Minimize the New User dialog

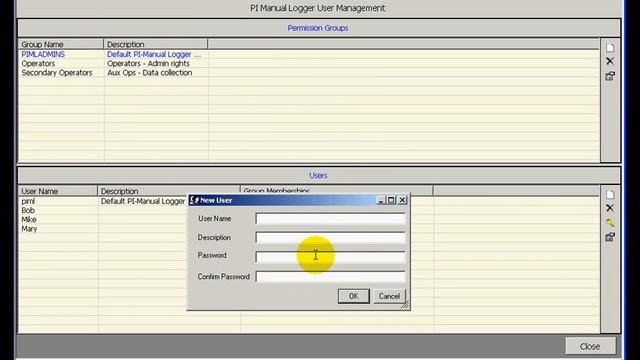coord(381,200)
